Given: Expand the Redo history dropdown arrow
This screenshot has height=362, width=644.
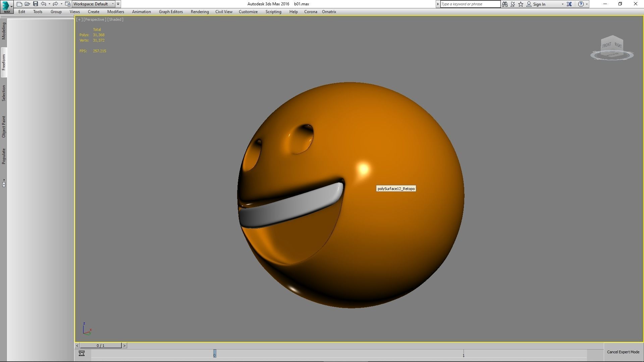Looking at the screenshot, I should click(61, 4).
